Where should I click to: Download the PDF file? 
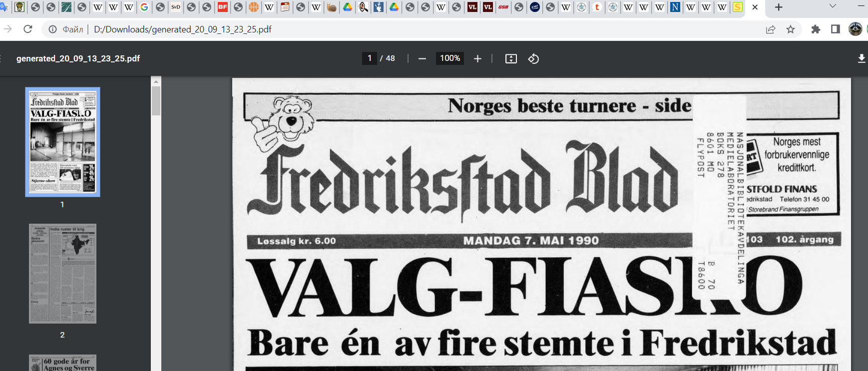(x=861, y=59)
